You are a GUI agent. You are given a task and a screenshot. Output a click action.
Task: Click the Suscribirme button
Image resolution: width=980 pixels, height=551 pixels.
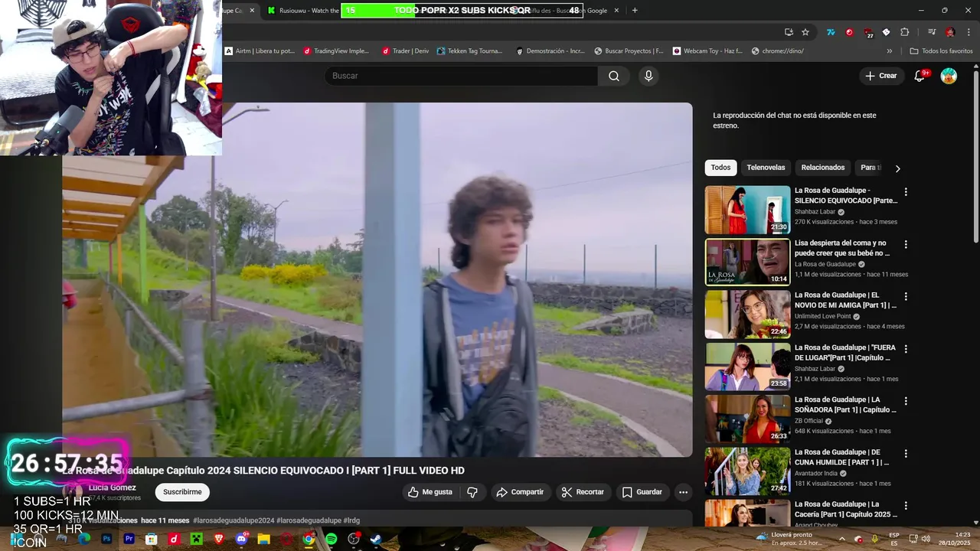coord(182,492)
